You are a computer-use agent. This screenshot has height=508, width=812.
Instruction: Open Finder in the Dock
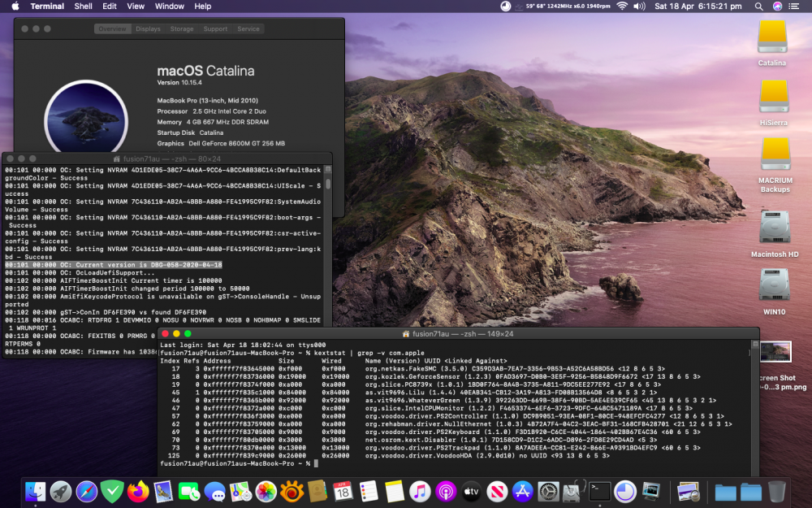(x=35, y=492)
